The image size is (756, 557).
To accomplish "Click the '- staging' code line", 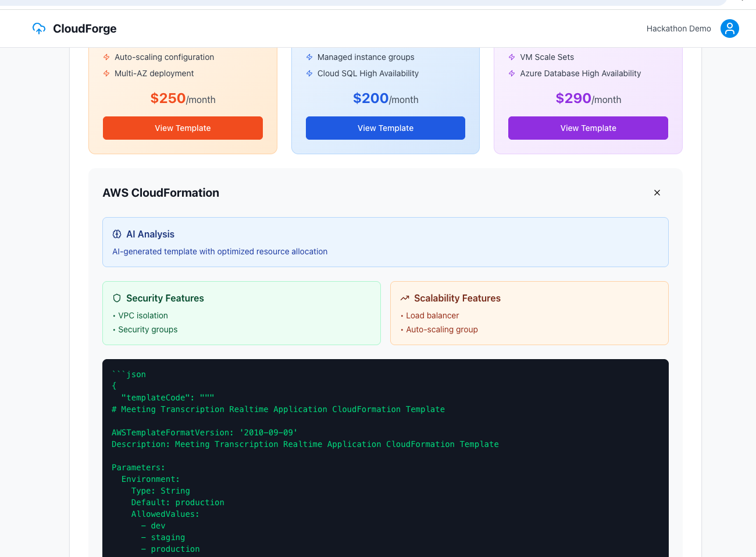I will (163, 537).
